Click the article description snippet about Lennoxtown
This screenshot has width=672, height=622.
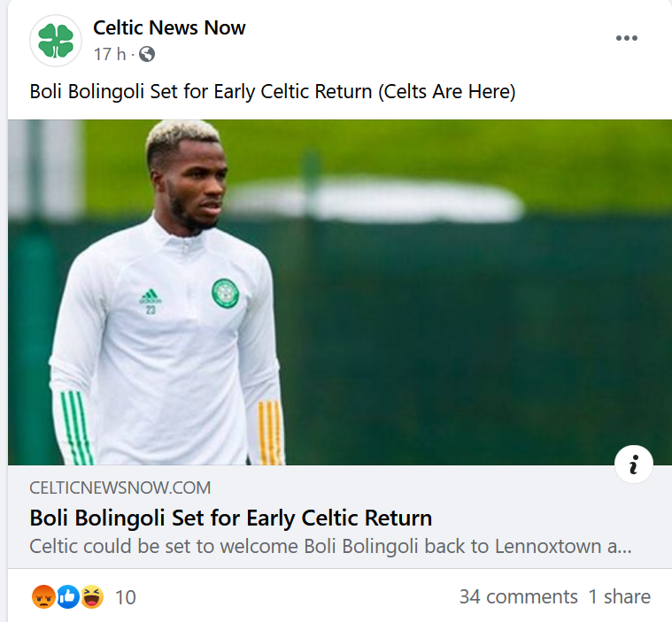(x=330, y=547)
